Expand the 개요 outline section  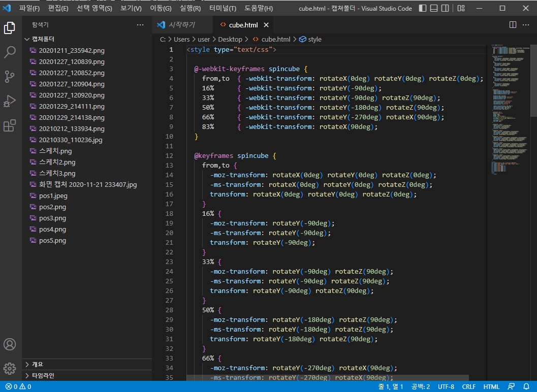(87, 364)
